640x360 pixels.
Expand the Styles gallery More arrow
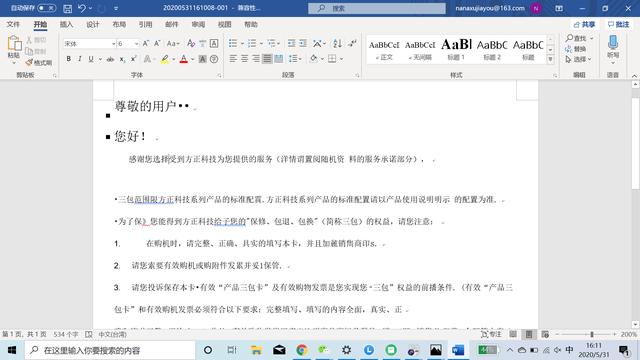[551, 60]
